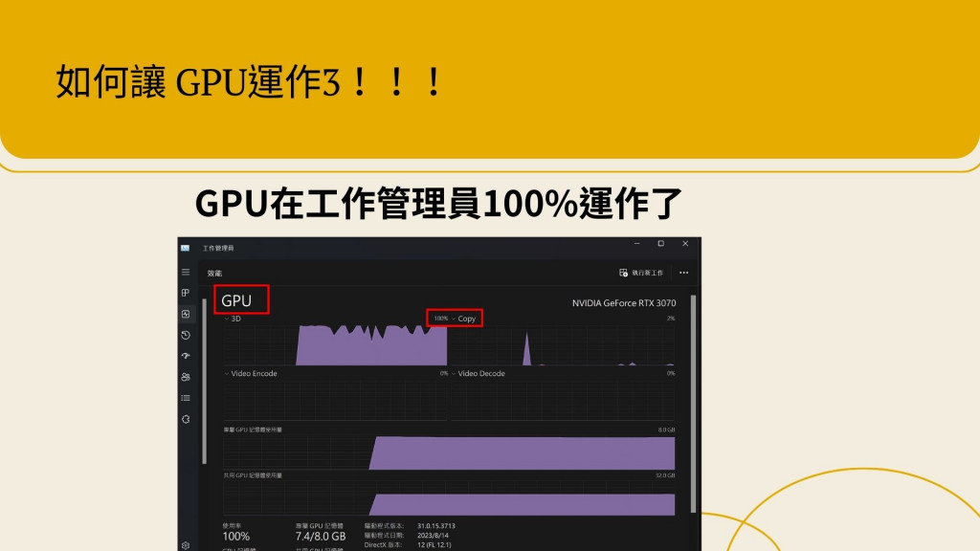Click the 工作管理員 window title text
This screenshot has width=980, height=551.
click(218, 248)
